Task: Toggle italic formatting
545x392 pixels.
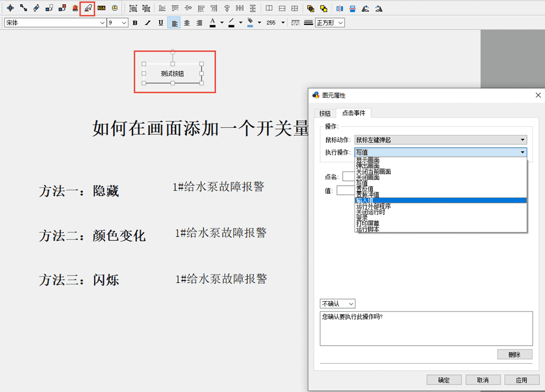Action: pos(148,22)
